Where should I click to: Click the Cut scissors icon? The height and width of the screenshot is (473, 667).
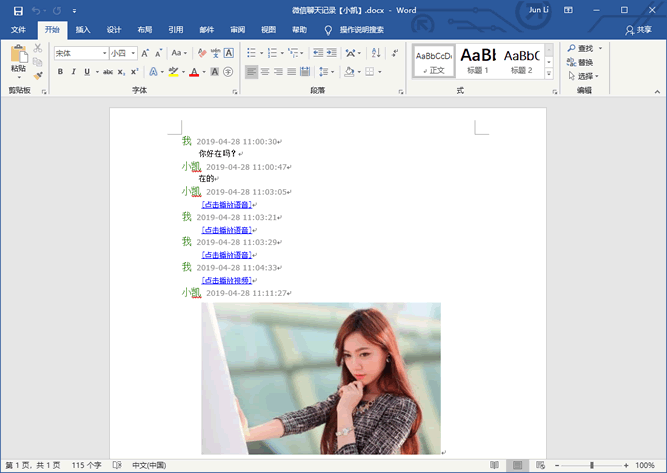point(38,48)
